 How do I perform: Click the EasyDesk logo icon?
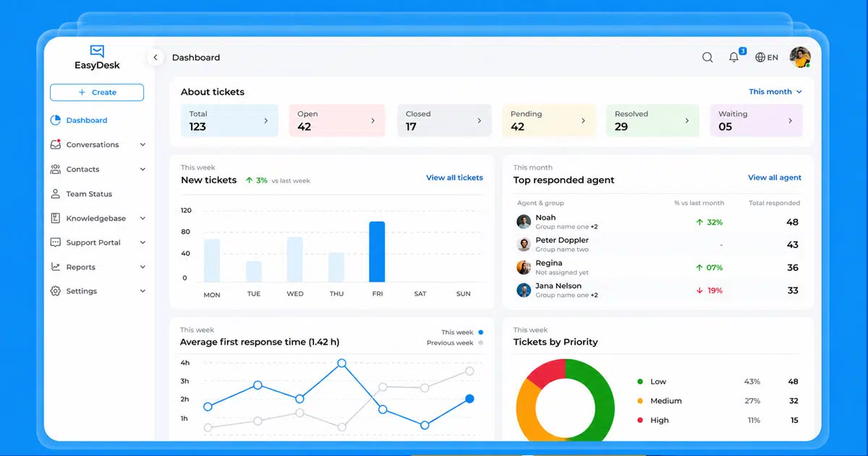[98, 51]
